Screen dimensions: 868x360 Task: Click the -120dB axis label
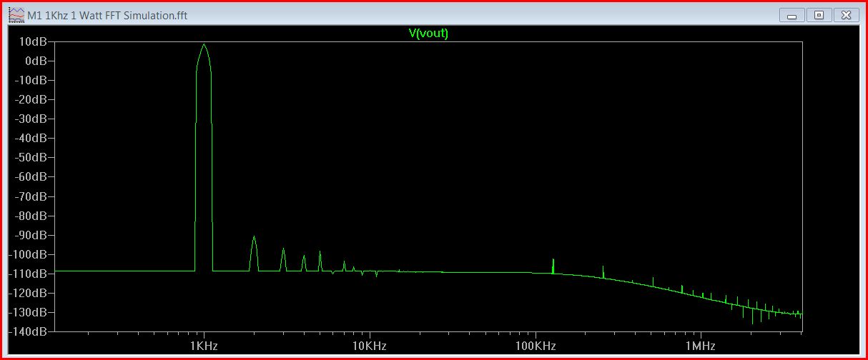tap(29, 293)
